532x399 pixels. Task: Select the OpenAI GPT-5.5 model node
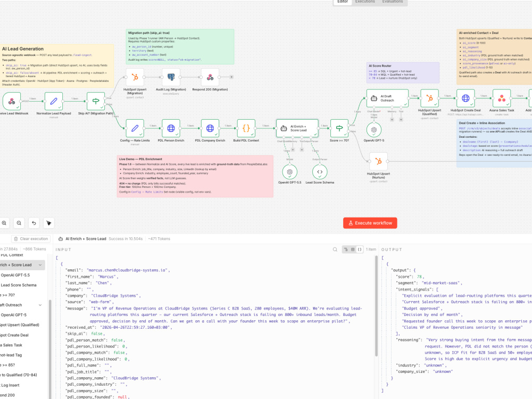coord(290,172)
